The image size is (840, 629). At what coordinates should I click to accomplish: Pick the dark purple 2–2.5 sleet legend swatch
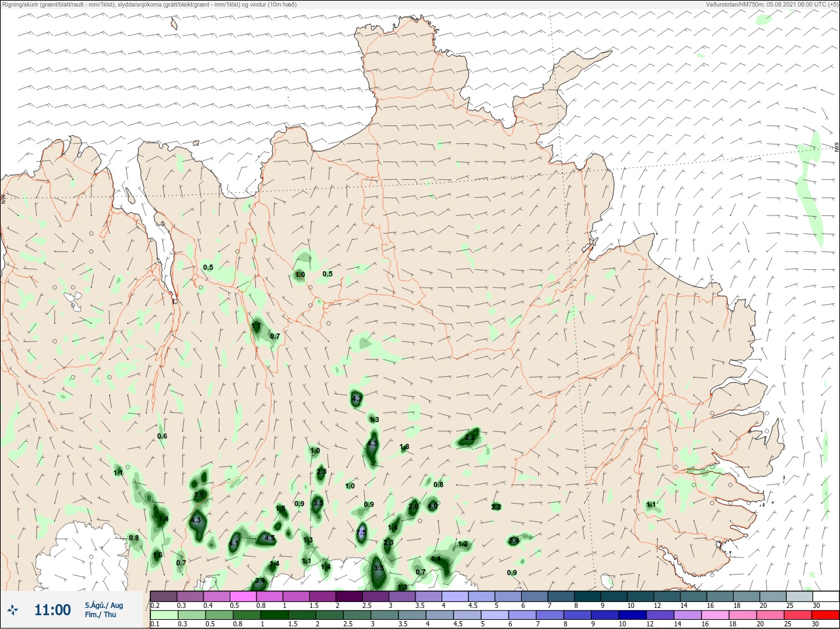349,596
